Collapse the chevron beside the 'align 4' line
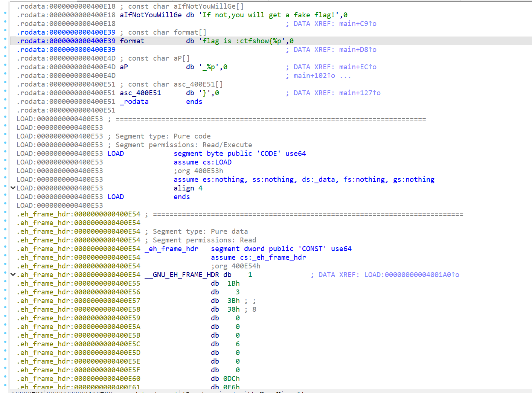 [x=13, y=188]
